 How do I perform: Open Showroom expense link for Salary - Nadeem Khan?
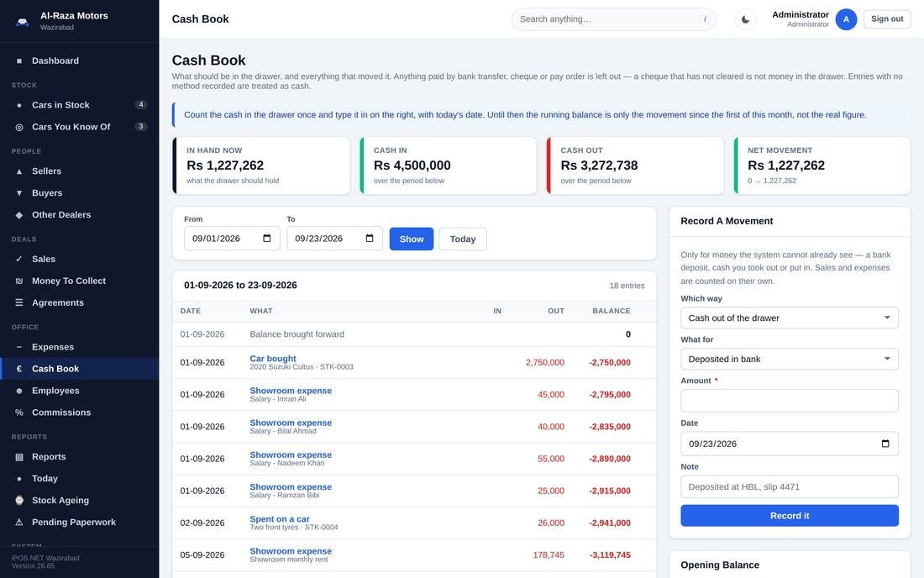[x=291, y=455]
